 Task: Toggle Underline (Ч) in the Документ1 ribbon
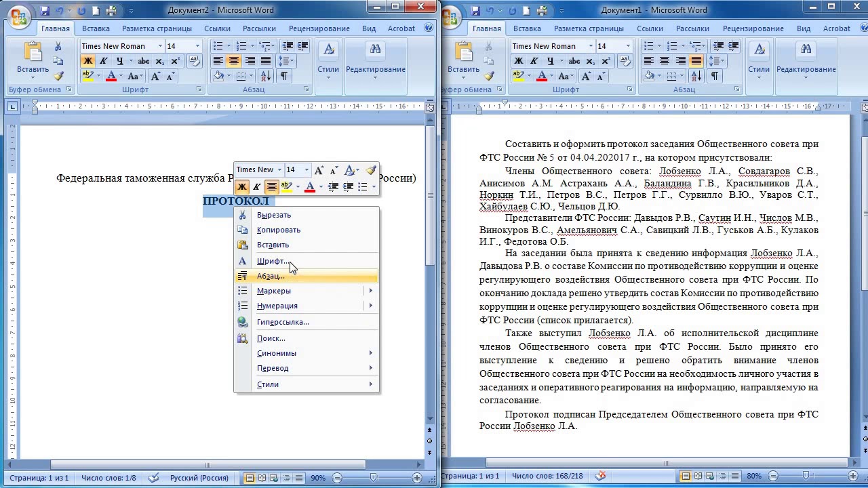[x=551, y=61]
